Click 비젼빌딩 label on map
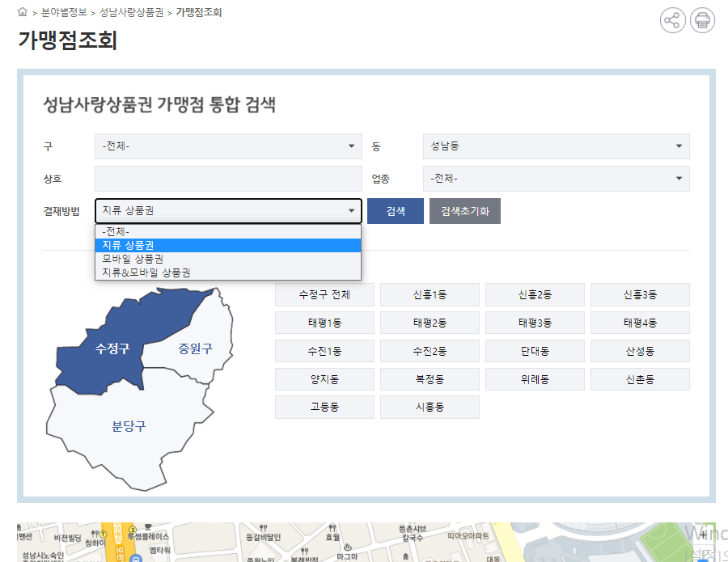 pos(68,539)
